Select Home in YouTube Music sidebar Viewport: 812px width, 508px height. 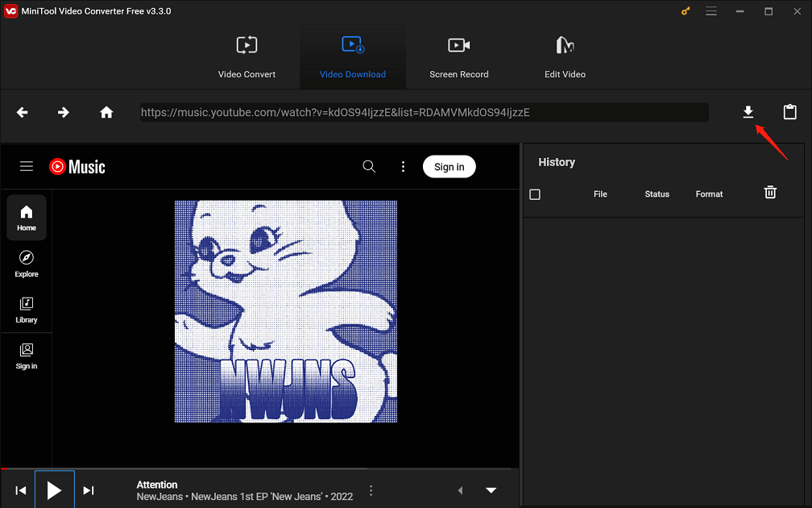click(27, 218)
